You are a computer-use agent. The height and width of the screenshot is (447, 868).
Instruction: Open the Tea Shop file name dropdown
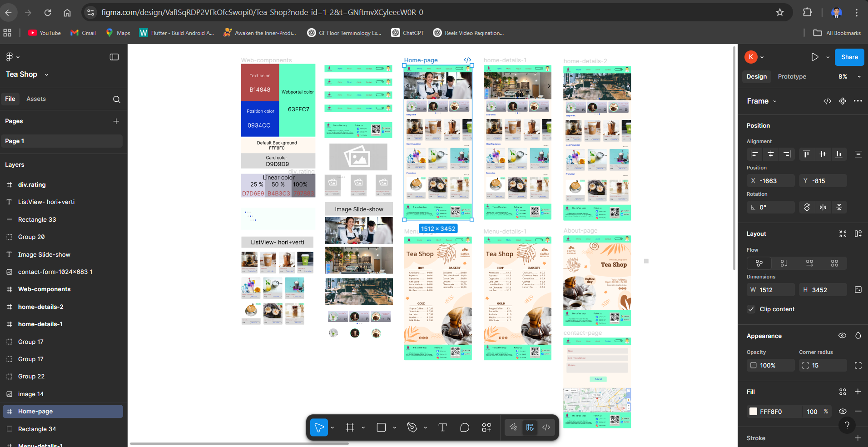tap(46, 75)
